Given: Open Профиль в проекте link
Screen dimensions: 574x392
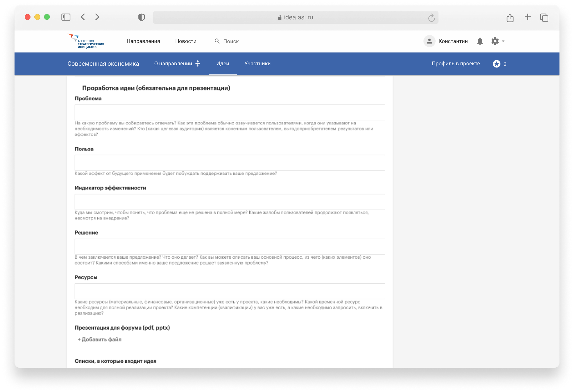Looking at the screenshot, I should 456,64.
